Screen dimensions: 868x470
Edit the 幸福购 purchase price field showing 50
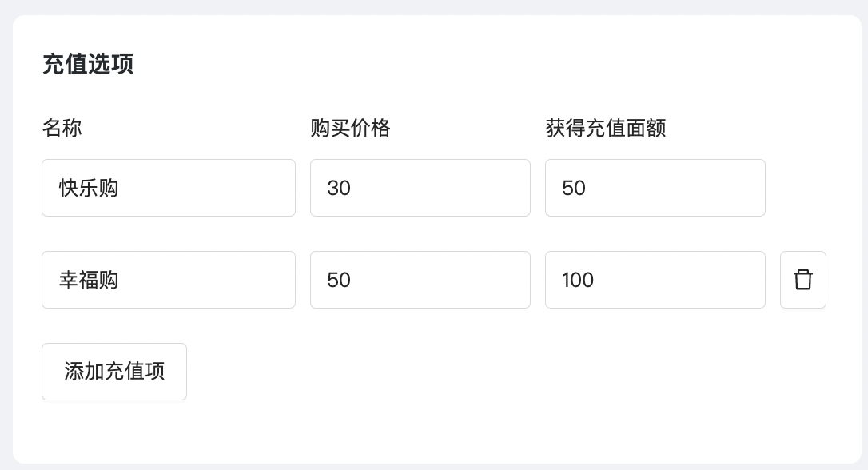point(420,280)
